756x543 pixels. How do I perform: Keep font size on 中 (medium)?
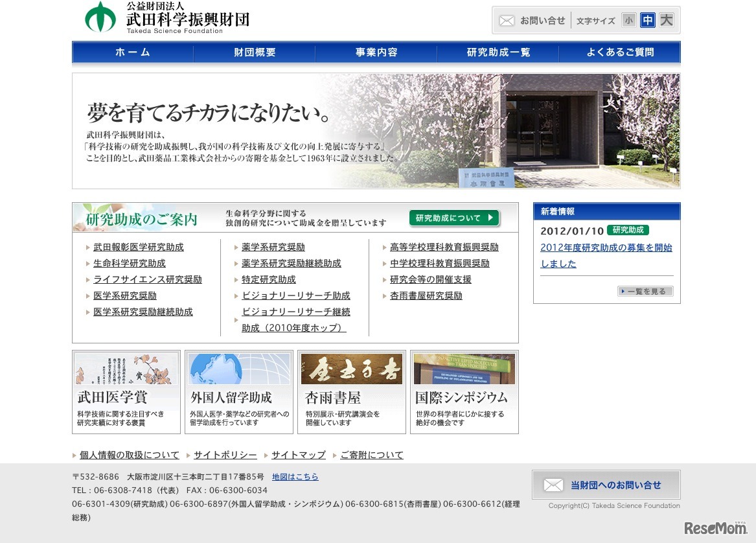(647, 20)
